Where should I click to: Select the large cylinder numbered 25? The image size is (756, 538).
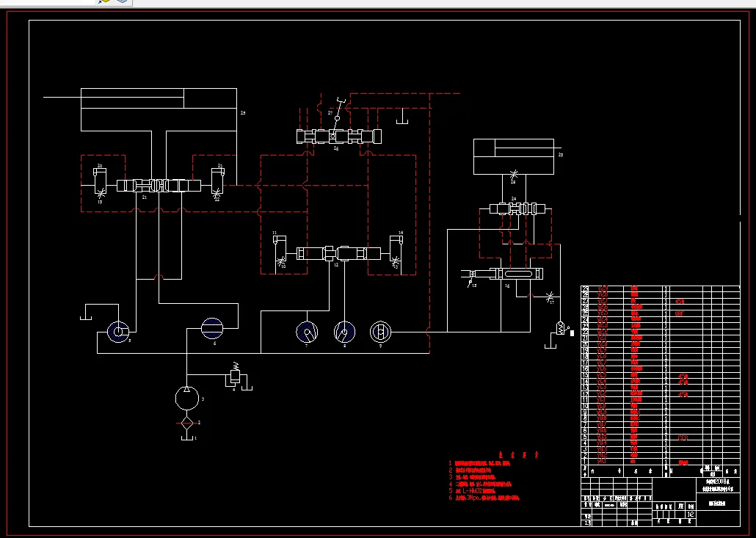pyautogui.click(x=159, y=109)
